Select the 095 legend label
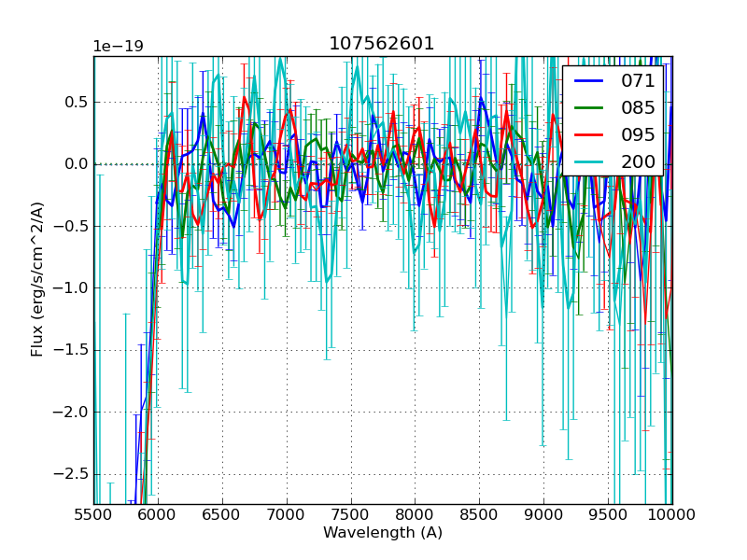Viewport: 747px width, 560px height. (638, 134)
